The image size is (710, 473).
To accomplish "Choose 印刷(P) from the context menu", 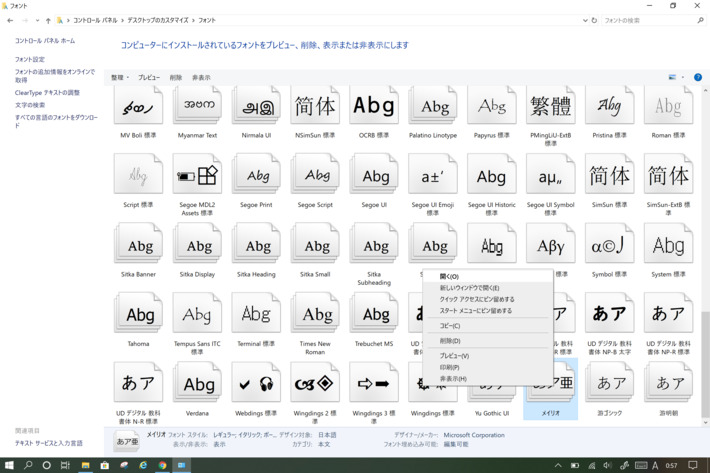I will pos(450,367).
